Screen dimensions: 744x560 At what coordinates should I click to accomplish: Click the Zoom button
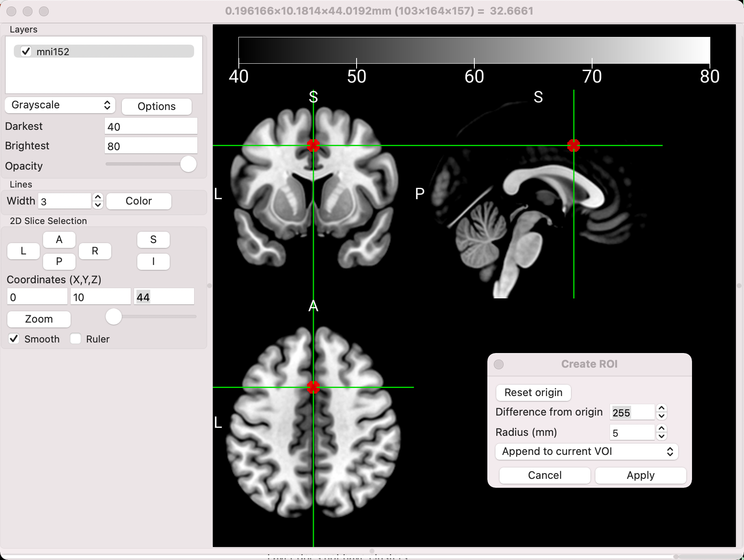click(39, 319)
